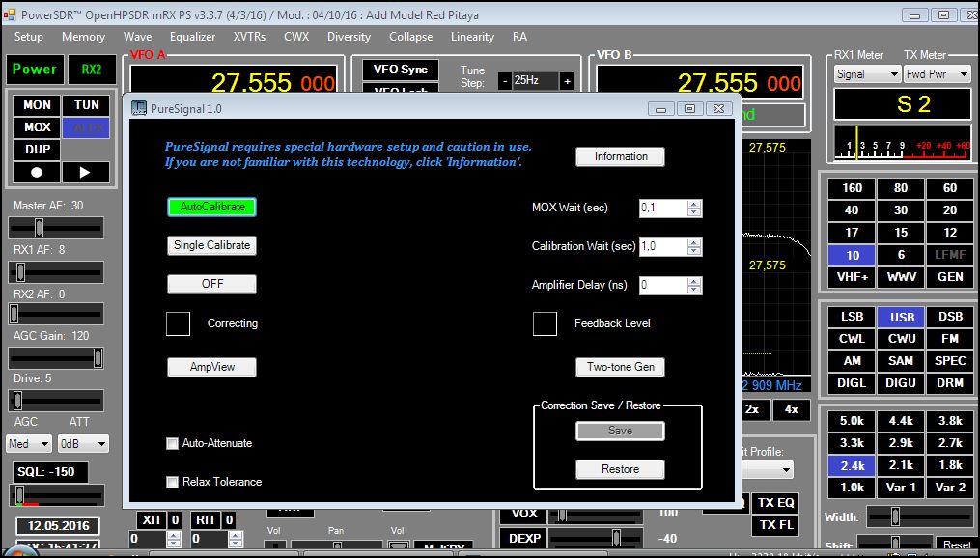Viewport: 980px width, 558px height.
Task: Toggle the TX EQ button
Action: [x=775, y=503]
